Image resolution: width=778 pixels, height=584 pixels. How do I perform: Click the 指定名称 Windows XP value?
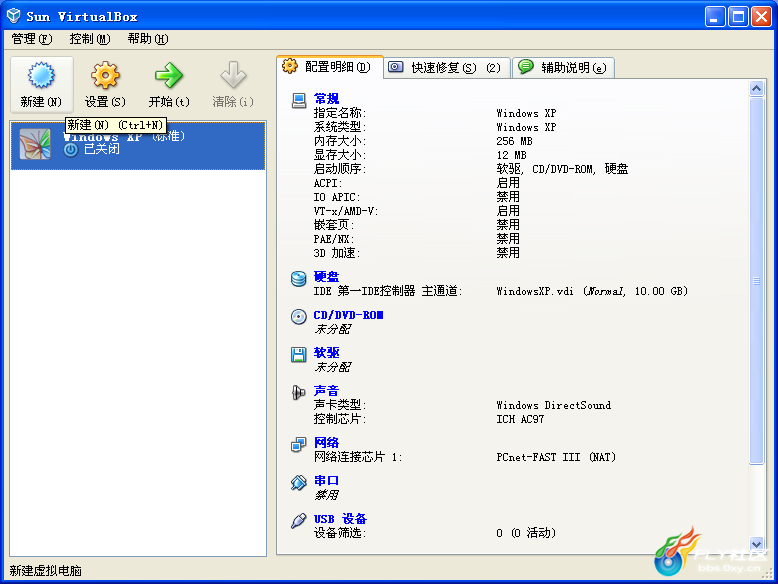click(526, 113)
